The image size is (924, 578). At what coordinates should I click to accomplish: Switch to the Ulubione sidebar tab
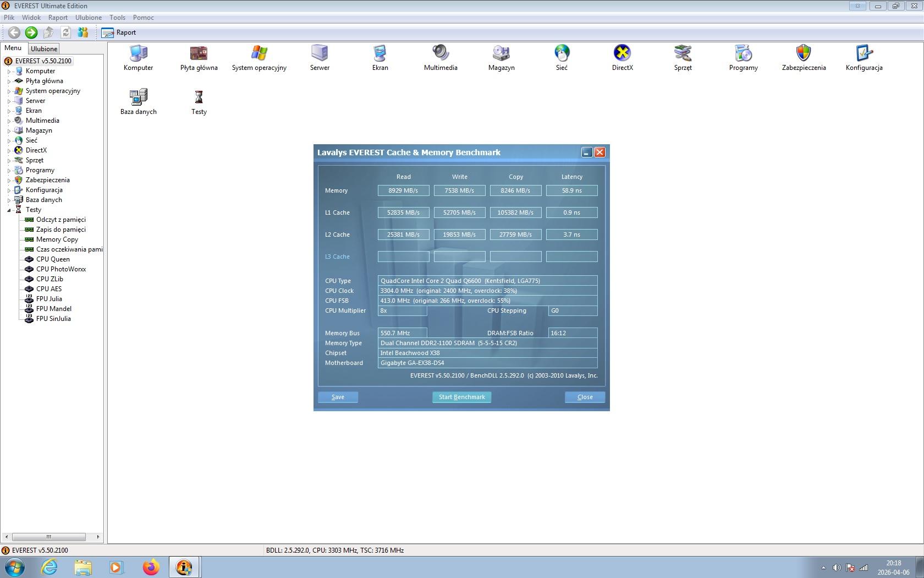pyautogui.click(x=44, y=49)
